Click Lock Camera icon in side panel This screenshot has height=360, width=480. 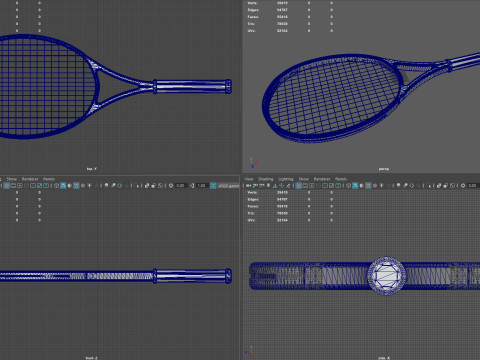pos(255,186)
